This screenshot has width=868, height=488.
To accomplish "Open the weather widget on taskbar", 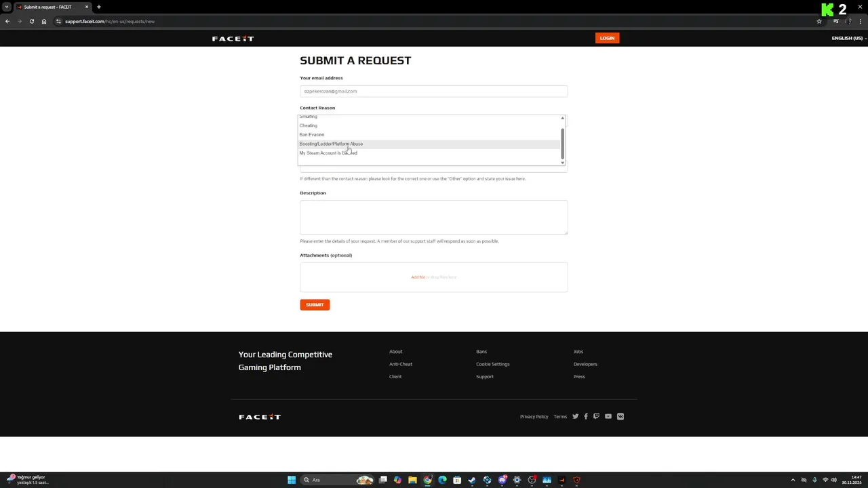I will 27,480.
